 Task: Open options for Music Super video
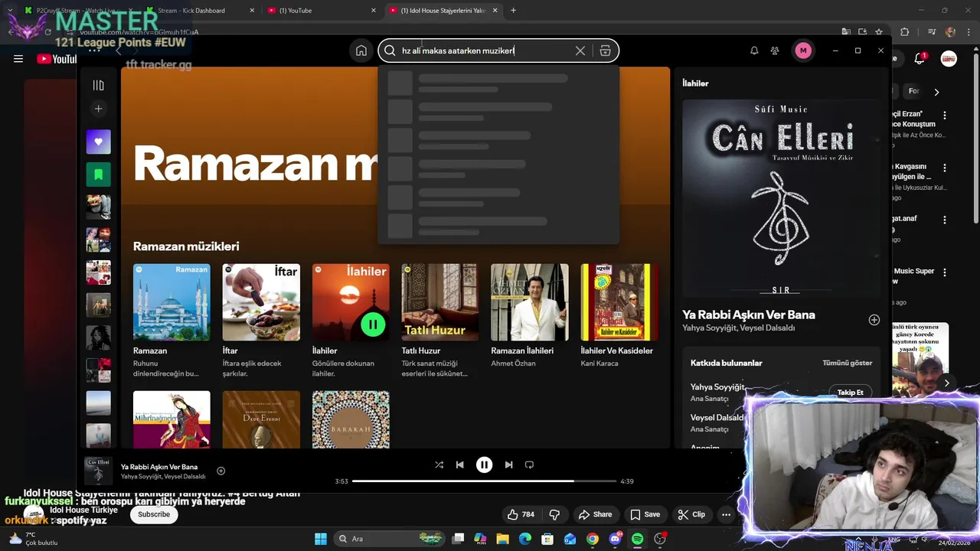(945, 272)
